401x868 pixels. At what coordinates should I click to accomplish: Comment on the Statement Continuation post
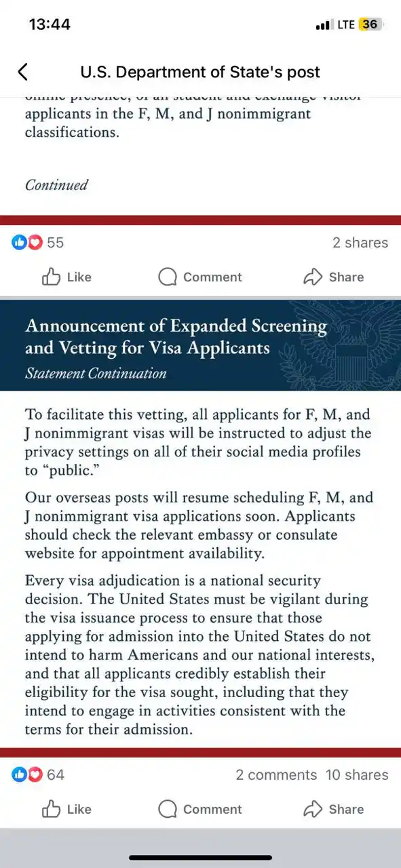(x=200, y=809)
